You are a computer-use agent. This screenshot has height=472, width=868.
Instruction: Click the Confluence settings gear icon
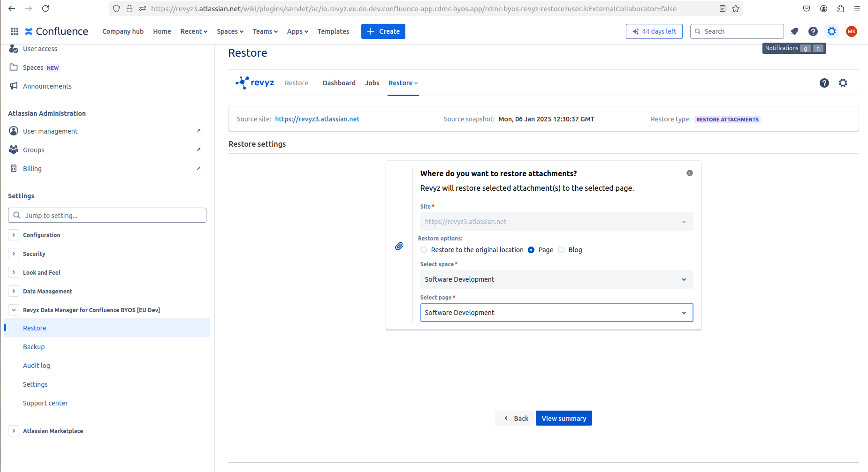[x=832, y=31]
